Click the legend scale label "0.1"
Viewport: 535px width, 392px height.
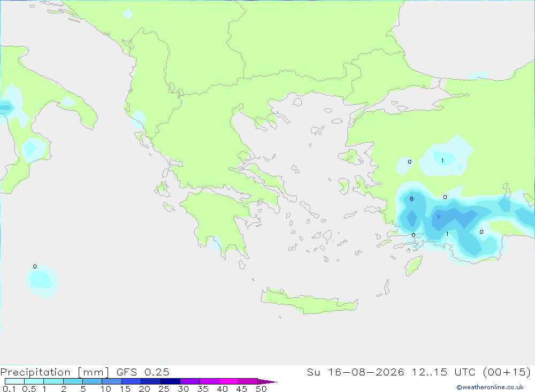(x=9, y=389)
